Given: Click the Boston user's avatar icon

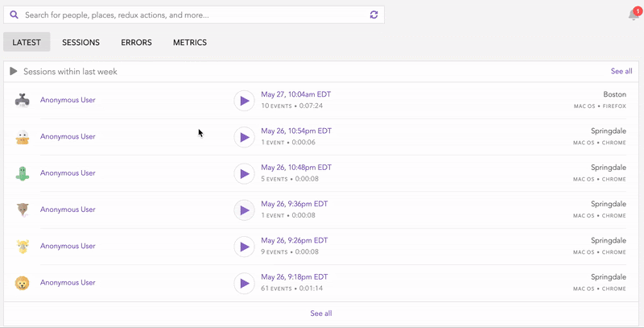Looking at the screenshot, I should pyautogui.click(x=23, y=101).
